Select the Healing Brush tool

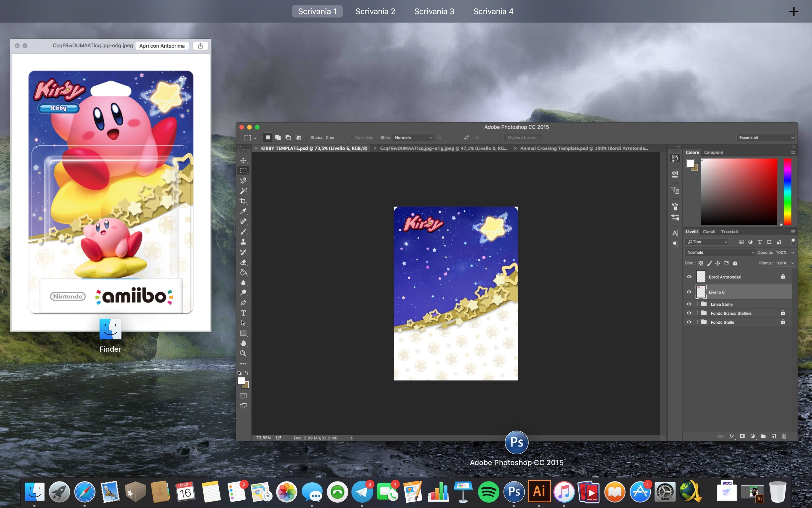click(x=243, y=222)
